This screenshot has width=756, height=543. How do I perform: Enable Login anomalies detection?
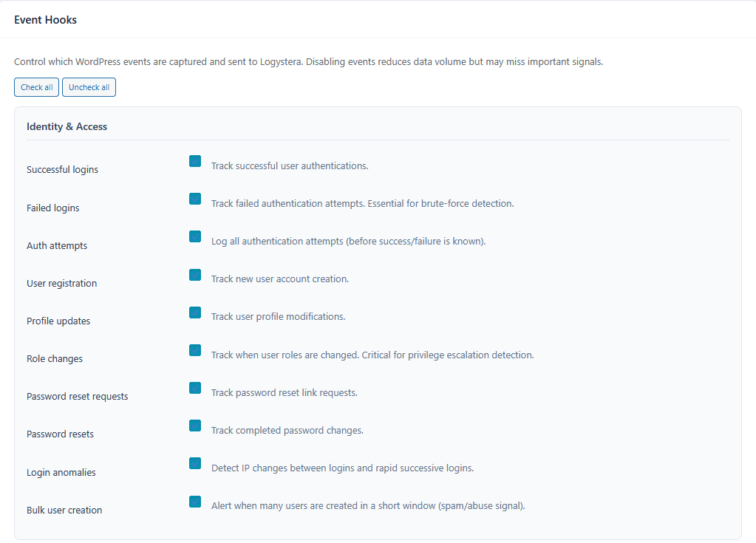point(194,462)
